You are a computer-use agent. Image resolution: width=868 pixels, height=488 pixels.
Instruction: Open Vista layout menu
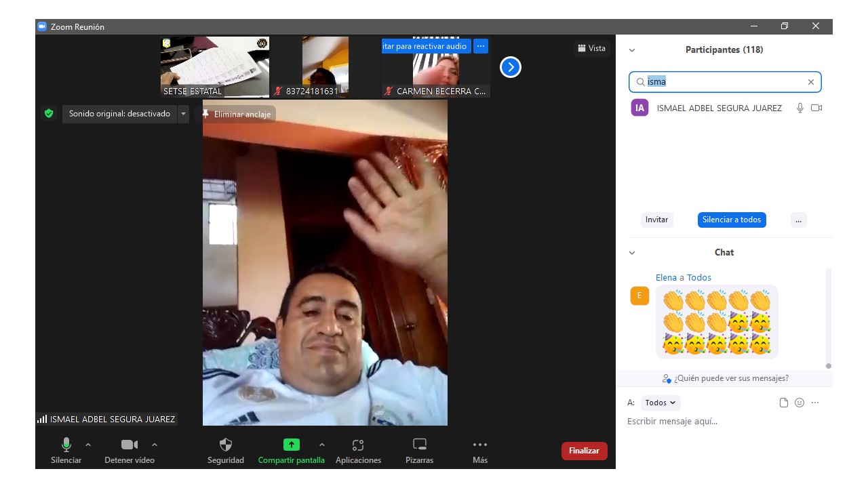point(591,48)
